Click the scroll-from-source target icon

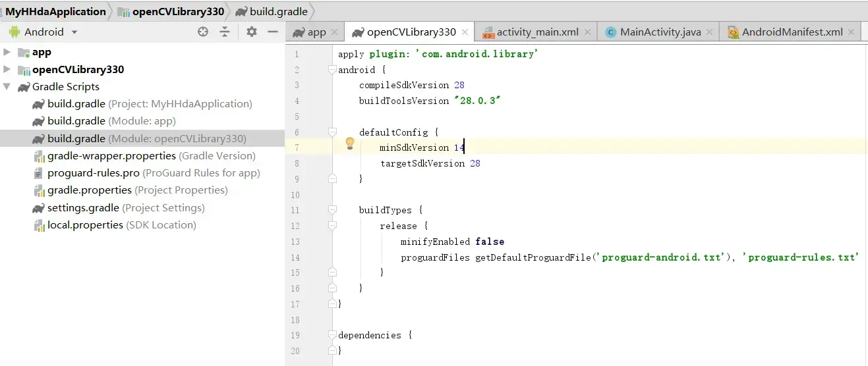point(203,32)
